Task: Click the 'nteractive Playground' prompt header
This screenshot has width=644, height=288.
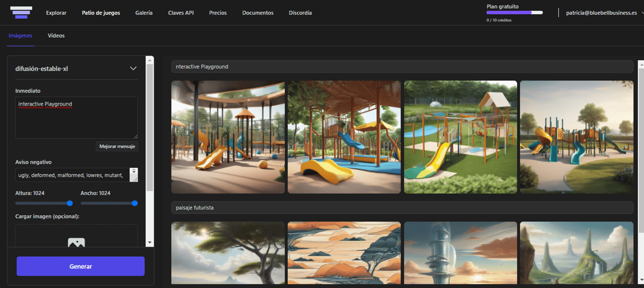Action: [x=402, y=66]
